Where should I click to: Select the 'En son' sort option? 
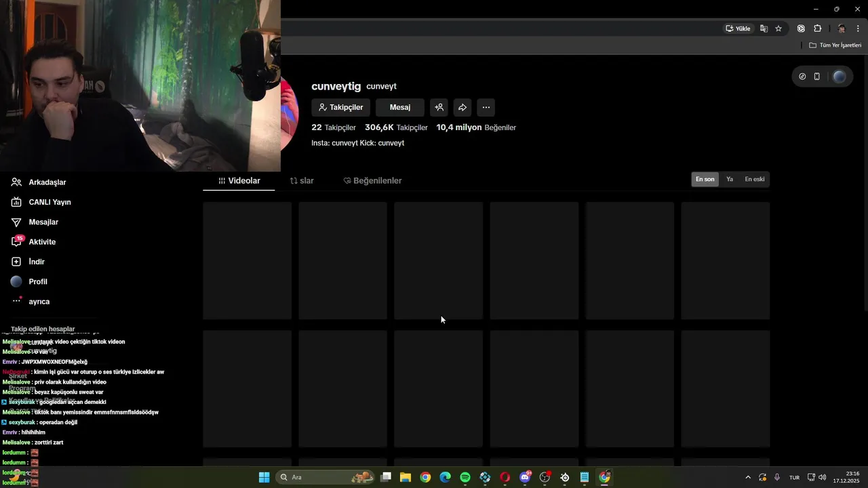click(x=705, y=179)
